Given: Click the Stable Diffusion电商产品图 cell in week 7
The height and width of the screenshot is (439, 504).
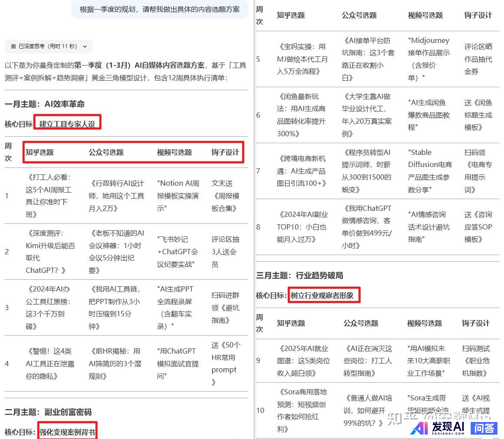Looking at the screenshot, I should point(430,171).
